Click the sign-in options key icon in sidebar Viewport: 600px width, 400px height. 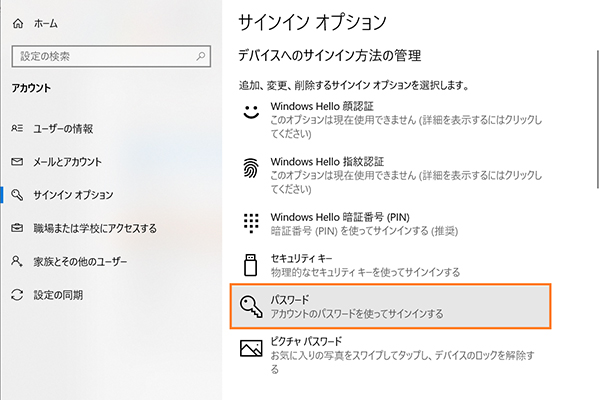[x=17, y=195]
